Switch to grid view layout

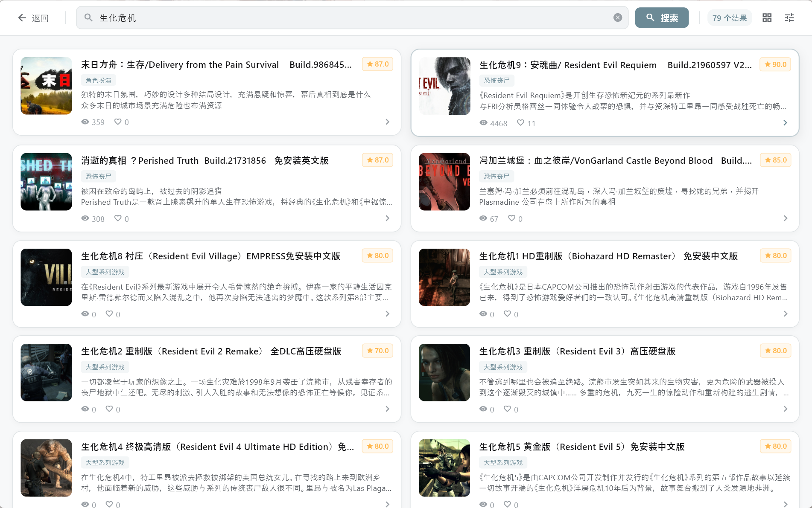pyautogui.click(x=767, y=17)
